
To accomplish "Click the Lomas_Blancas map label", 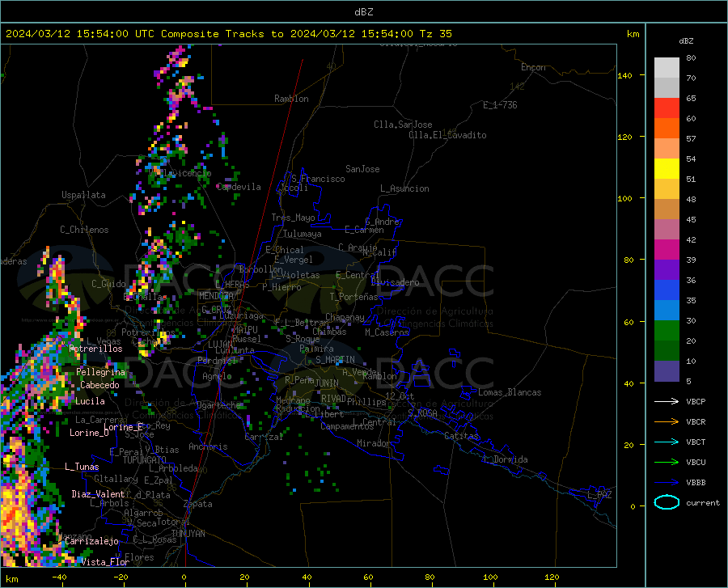I will point(510,392).
